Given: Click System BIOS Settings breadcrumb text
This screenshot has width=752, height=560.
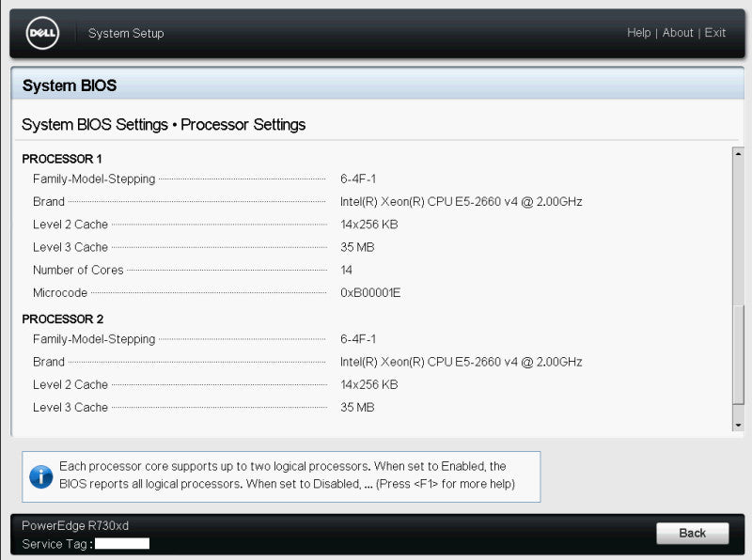Looking at the screenshot, I should point(95,125).
